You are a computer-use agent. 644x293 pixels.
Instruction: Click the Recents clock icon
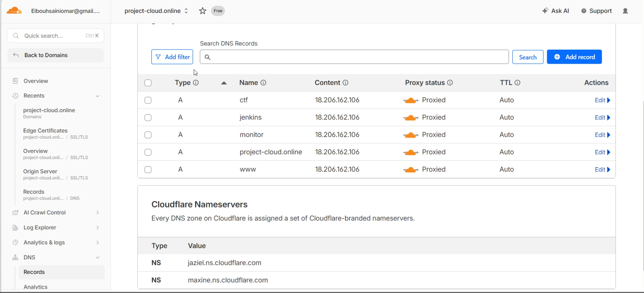(15, 96)
